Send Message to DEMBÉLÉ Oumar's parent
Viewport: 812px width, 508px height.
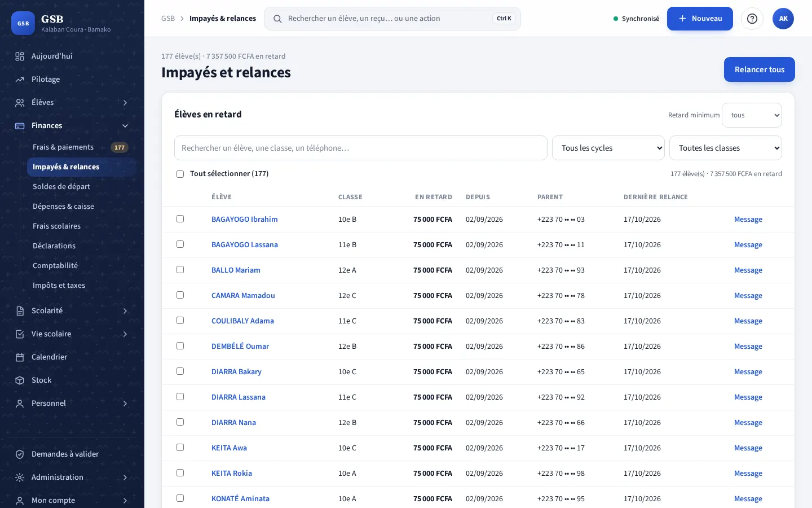748,347
